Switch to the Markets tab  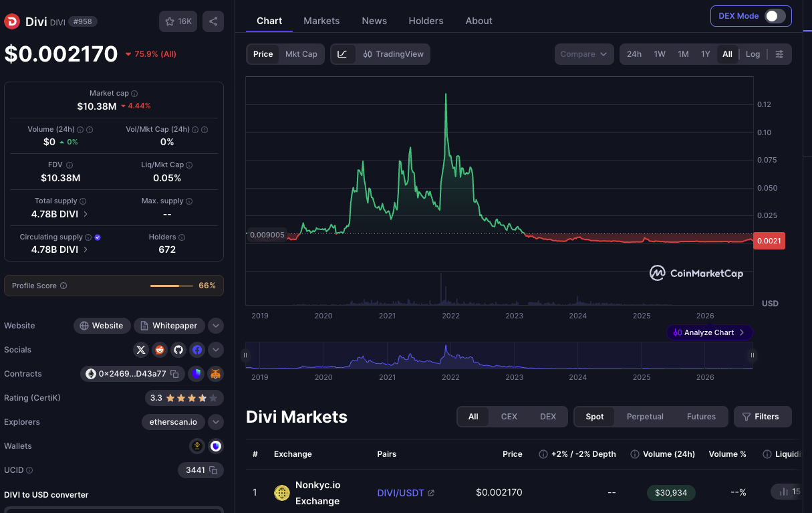coord(321,21)
